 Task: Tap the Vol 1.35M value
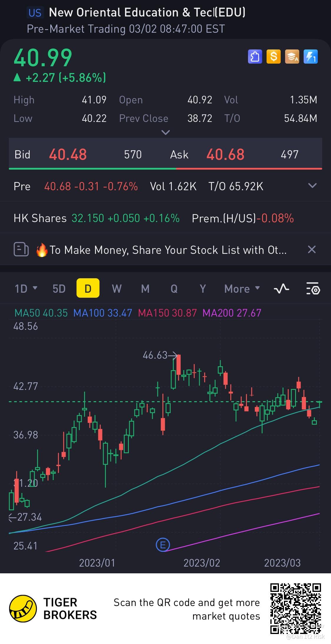304,100
